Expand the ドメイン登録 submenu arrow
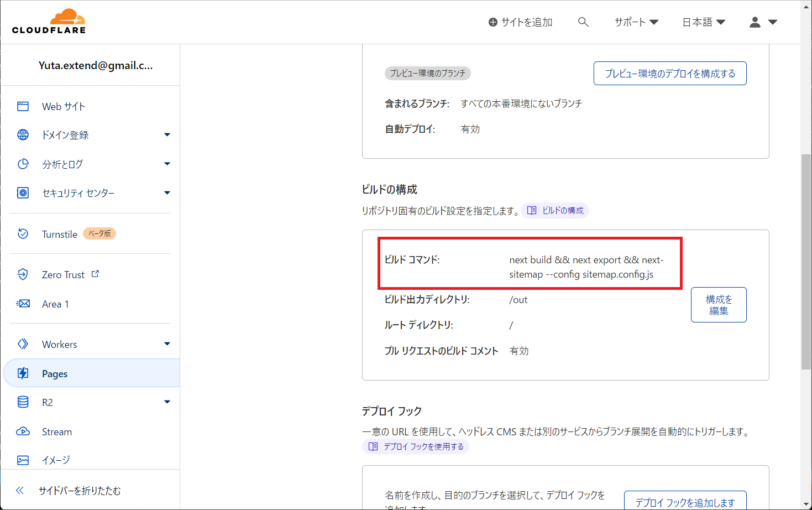The height and width of the screenshot is (510, 812). 167,135
